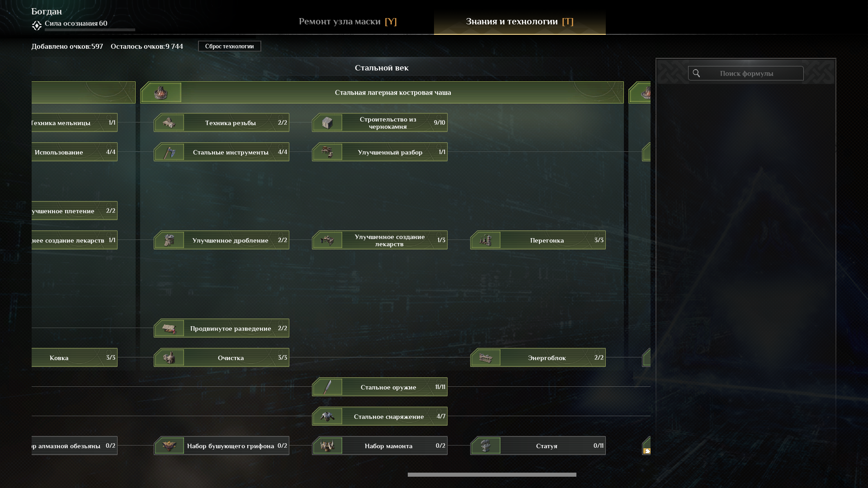
Task: Click the Сила осознания progress bar
Action: tap(90, 30)
